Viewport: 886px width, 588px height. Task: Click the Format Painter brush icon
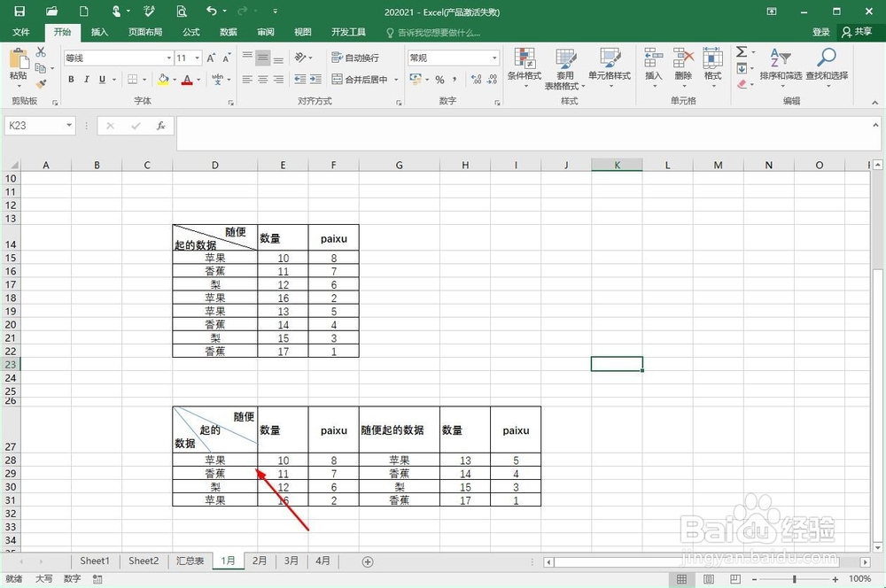[x=41, y=84]
